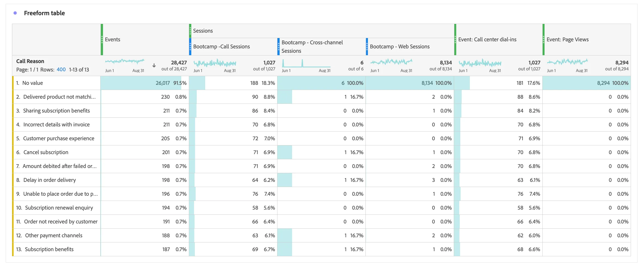Screen dimensions: 644x268
Task: Click the 26,017 Events cell for No value
Action: pyautogui.click(x=145, y=83)
